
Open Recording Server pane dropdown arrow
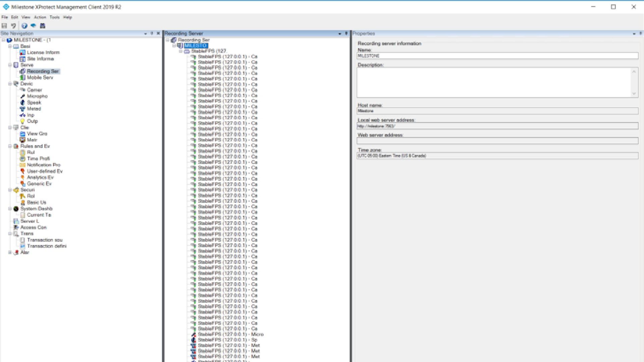point(340,34)
